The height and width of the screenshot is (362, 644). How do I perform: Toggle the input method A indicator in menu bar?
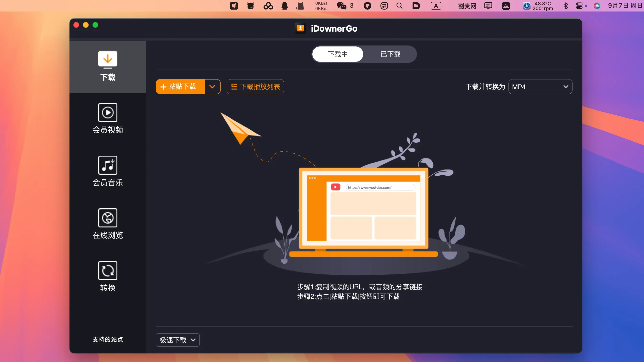pos(436,6)
